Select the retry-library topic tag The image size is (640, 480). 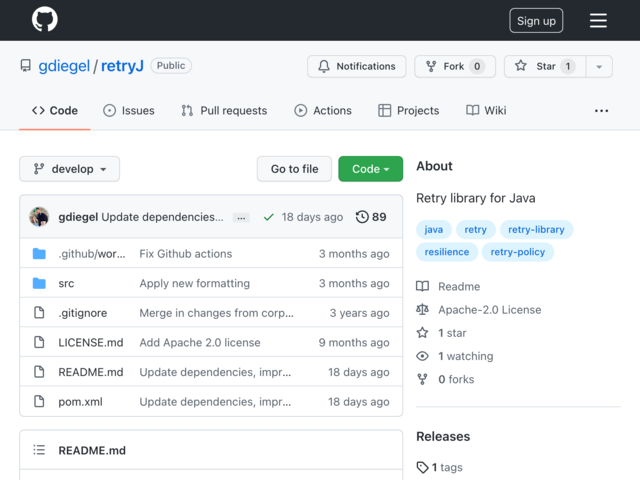(536, 229)
